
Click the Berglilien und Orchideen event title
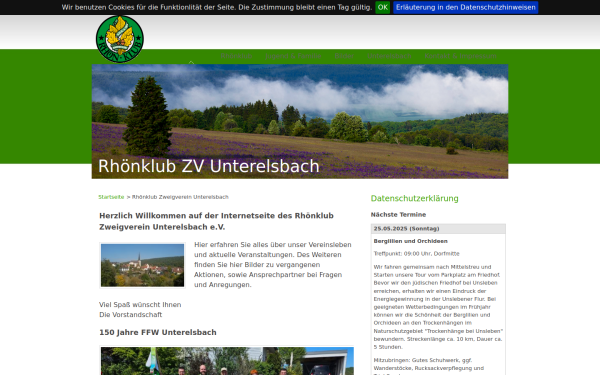point(411,241)
